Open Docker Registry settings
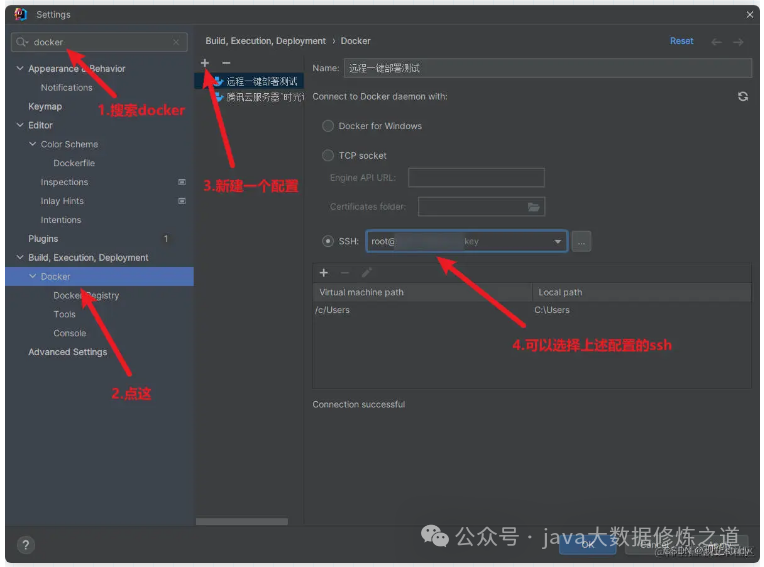 click(86, 296)
